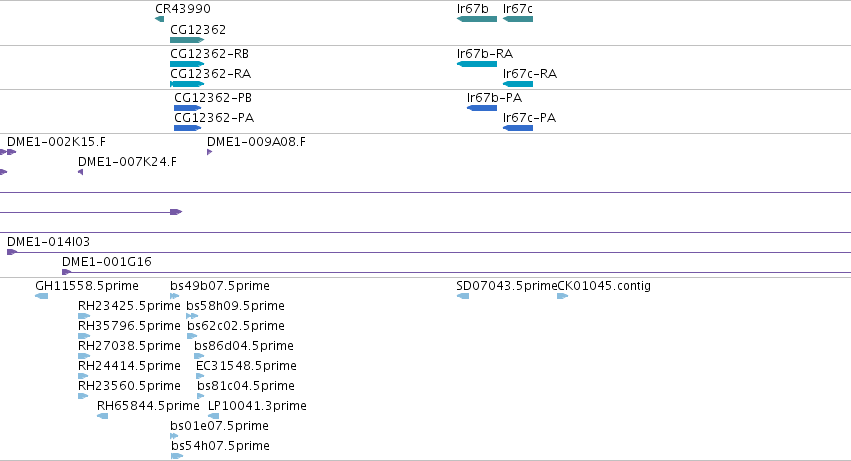The image size is (851, 461).
Task: Click the DME1-014I03 clone label
Action: (x=48, y=242)
